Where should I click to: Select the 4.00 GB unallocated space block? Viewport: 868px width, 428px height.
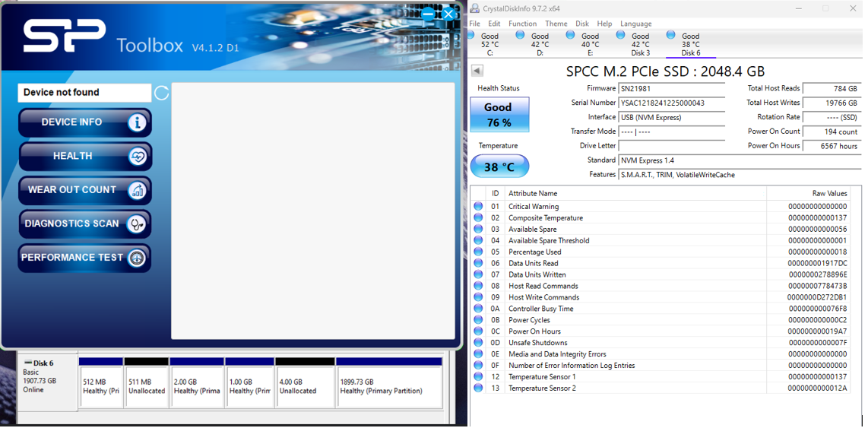tap(304, 386)
